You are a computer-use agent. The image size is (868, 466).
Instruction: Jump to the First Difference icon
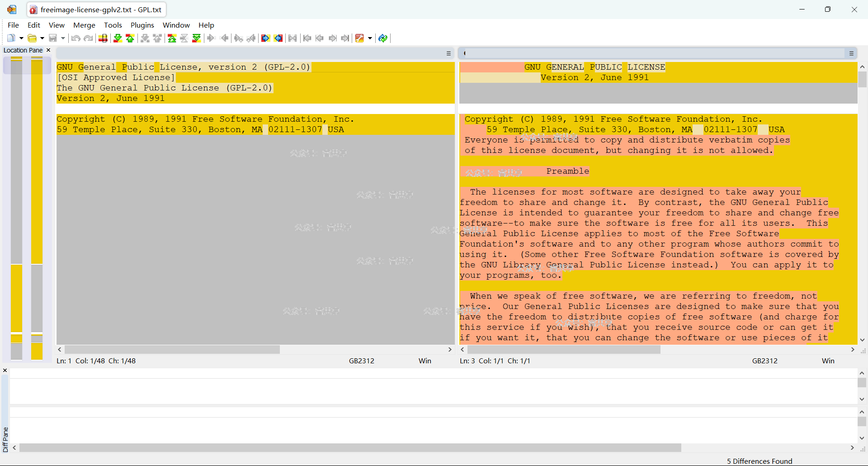172,38
